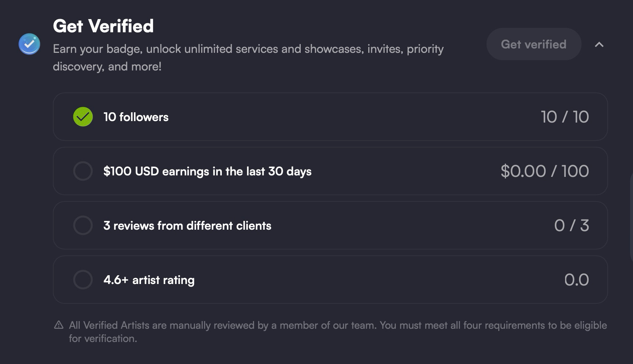The image size is (633, 364).
Task: Click the scrollbar on the right edge
Action: coord(631,216)
